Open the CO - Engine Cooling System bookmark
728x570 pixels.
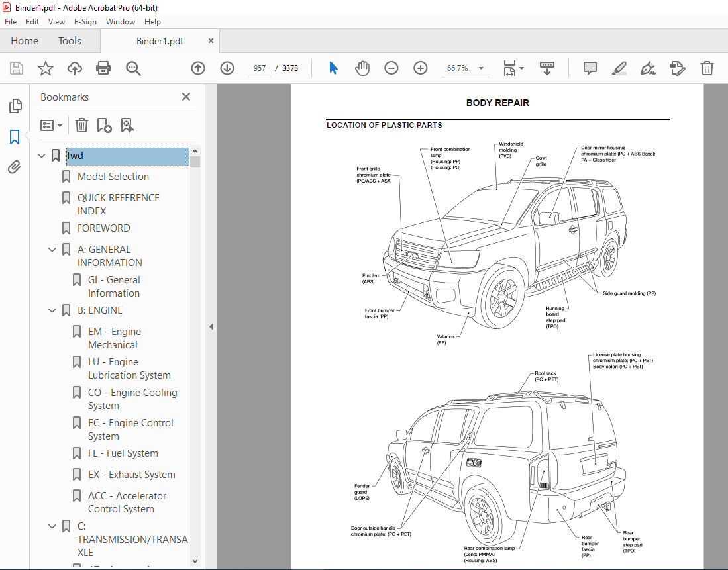[x=132, y=399]
